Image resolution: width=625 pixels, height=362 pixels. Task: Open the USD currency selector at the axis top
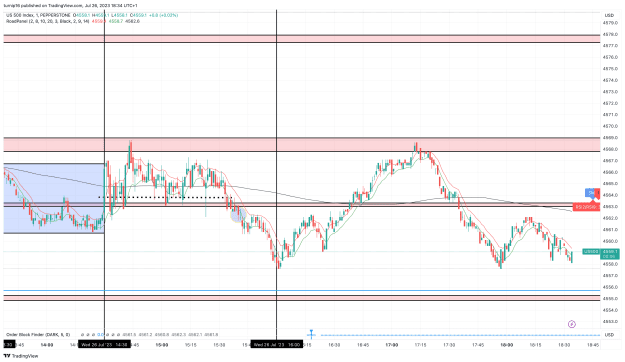[609, 15]
